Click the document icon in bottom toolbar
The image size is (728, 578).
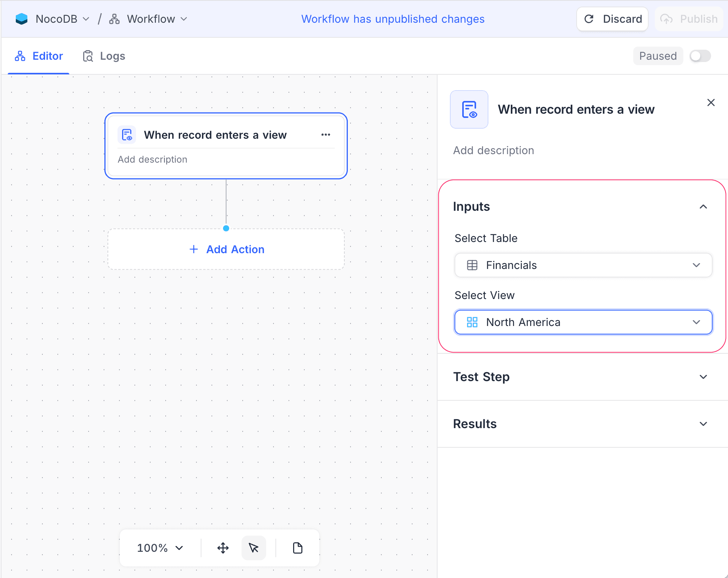[297, 548]
